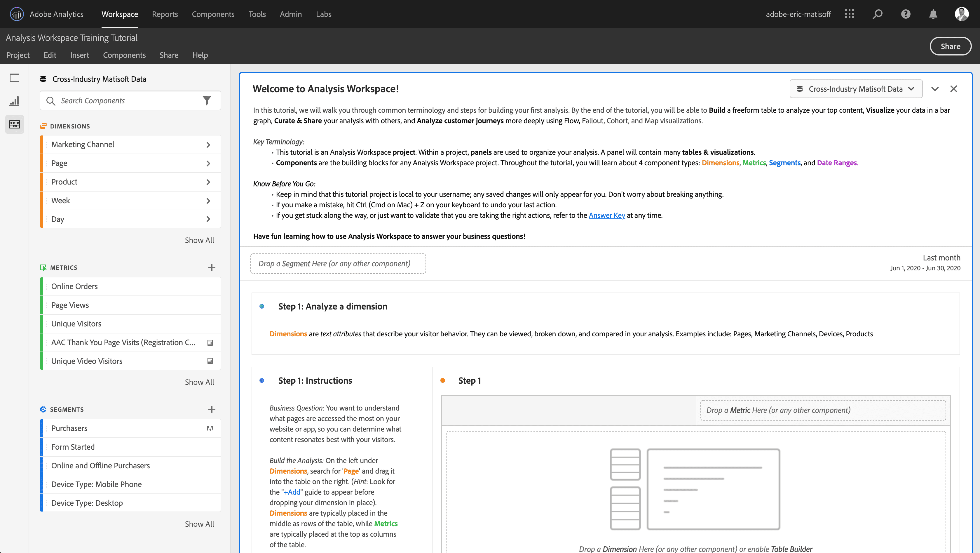This screenshot has width=980, height=553.
Task: Click the filter icon in component search
Action: click(207, 100)
